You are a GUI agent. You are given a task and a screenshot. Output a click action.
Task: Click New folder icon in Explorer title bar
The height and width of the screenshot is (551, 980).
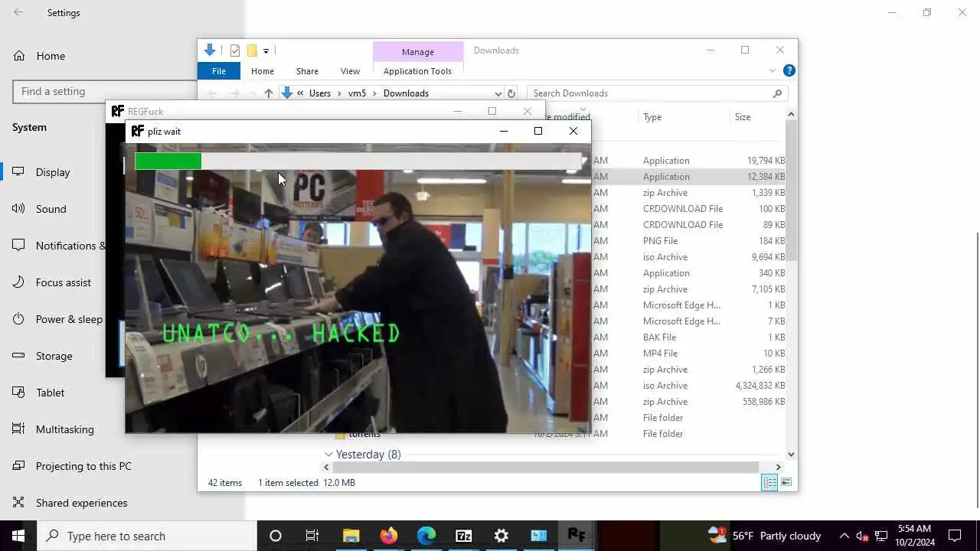252,51
